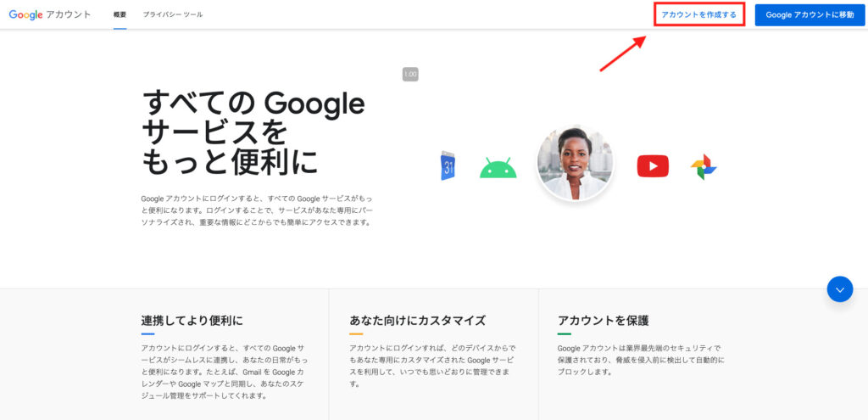Open the 概要 tab

coord(120,15)
